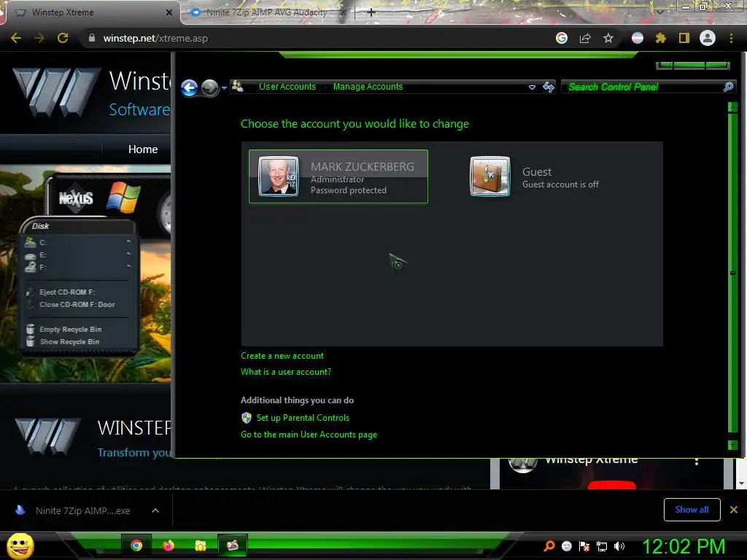
Task: Toggle the Chrome side panel
Action: (x=684, y=38)
